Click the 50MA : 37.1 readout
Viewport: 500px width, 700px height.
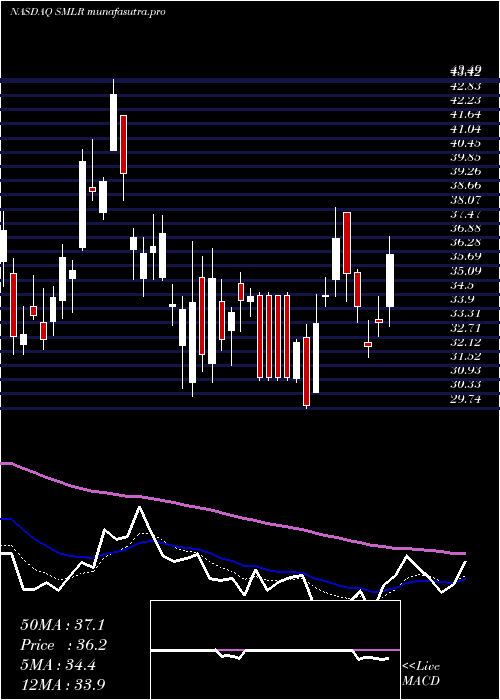click(62, 625)
